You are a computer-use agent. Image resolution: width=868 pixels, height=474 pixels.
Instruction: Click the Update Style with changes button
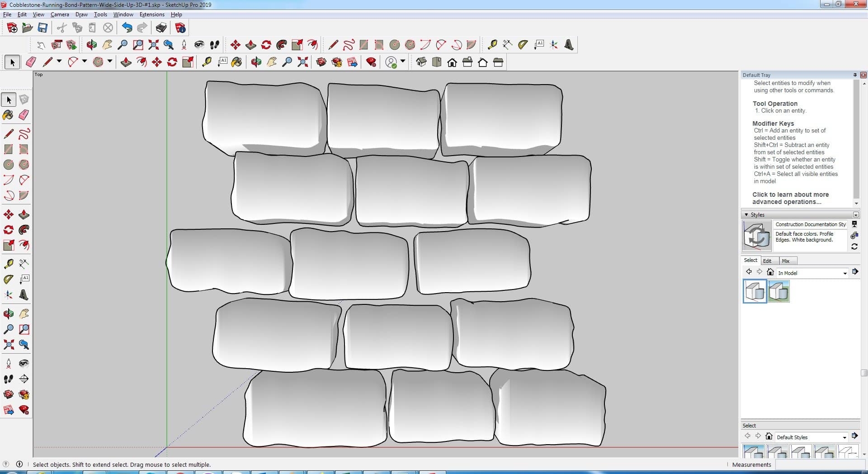coord(854,246)
